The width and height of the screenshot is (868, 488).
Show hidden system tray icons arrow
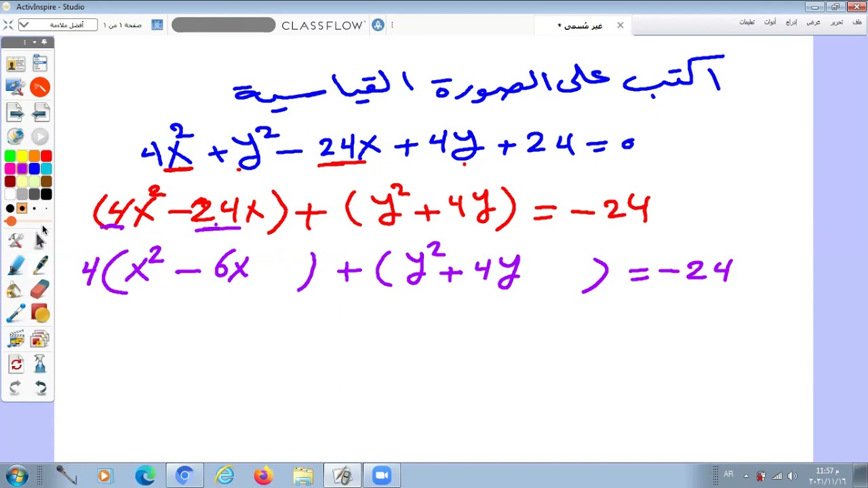click(x=746, y=476)
